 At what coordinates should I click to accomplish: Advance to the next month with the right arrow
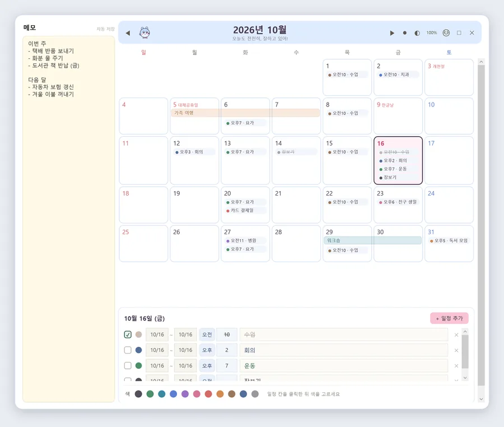tap(392, 33)
